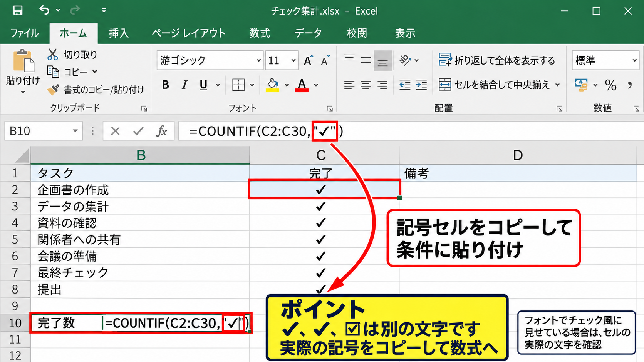644x362 pixels.
Task: Open the 游ゴシック font name dropdown
Action: [x=258, y=60]
